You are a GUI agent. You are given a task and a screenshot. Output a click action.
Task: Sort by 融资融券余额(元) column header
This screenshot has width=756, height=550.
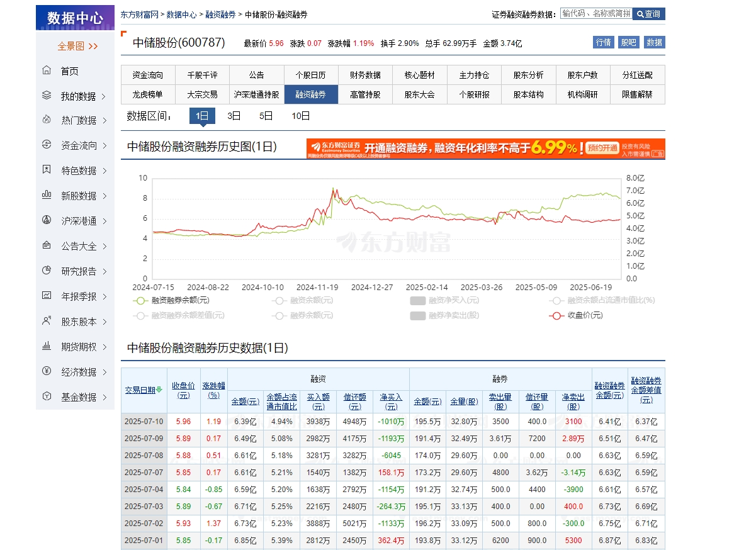pyautogui.click(x=610, y=390)
